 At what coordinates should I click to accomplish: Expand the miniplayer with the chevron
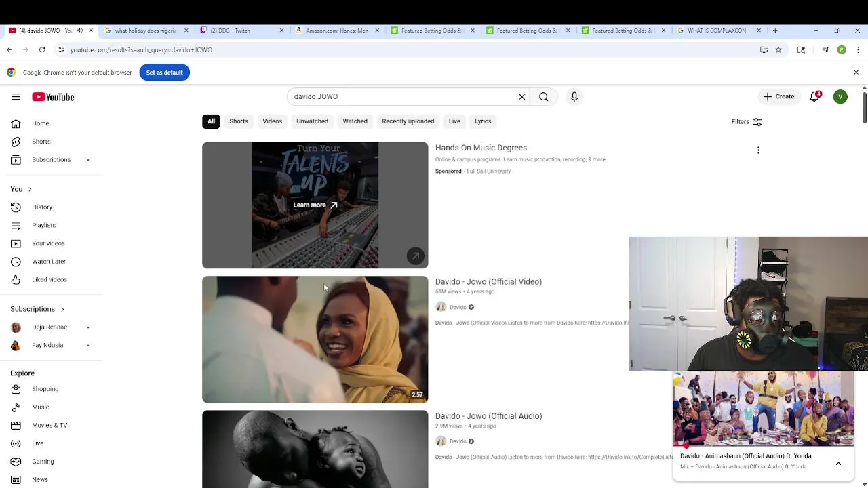click(x=838, y=464)
